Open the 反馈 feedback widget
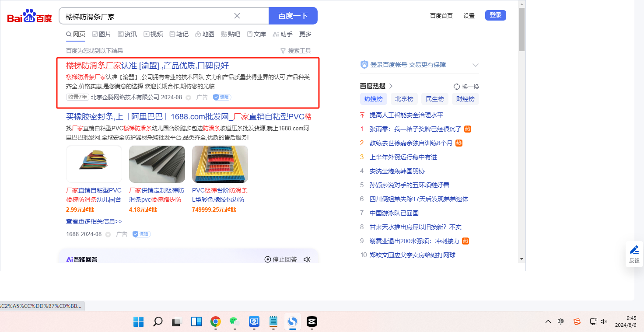Image resolution: width=644 pixels, height=332 pixels. point(634,254)
